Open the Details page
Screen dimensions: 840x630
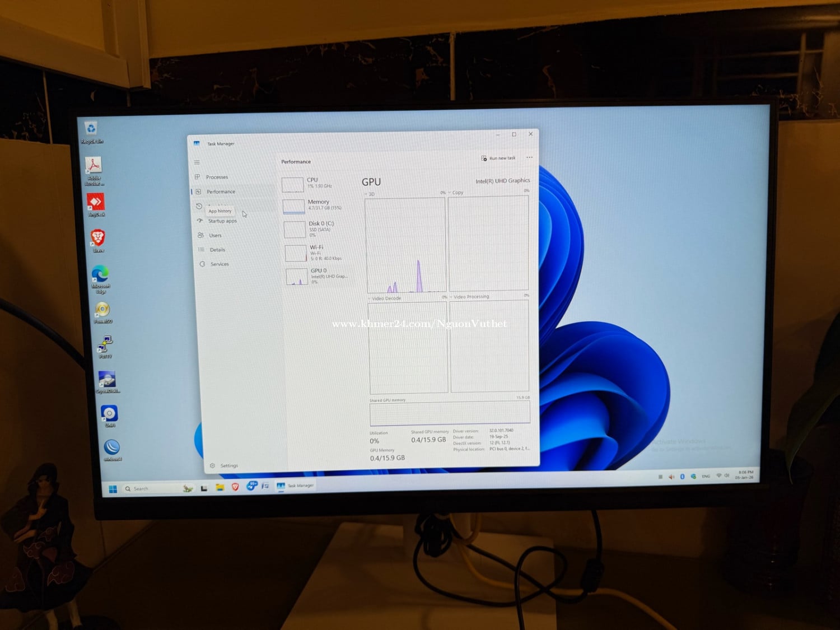point(217,250)
